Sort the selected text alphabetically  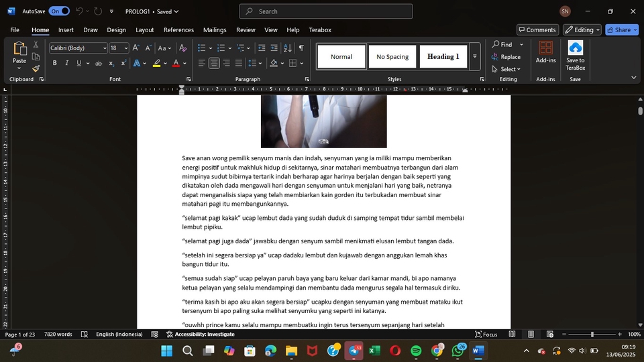click(288, 48)
